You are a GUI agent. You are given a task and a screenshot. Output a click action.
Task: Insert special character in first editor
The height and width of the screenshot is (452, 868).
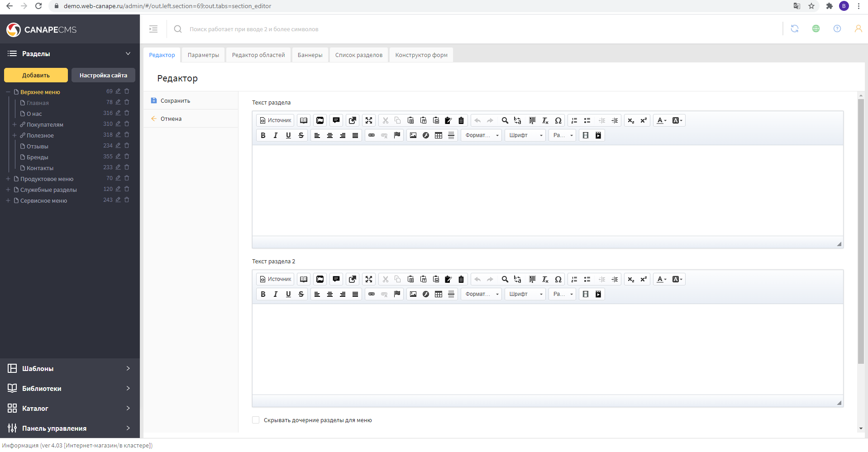coord(558,120)
